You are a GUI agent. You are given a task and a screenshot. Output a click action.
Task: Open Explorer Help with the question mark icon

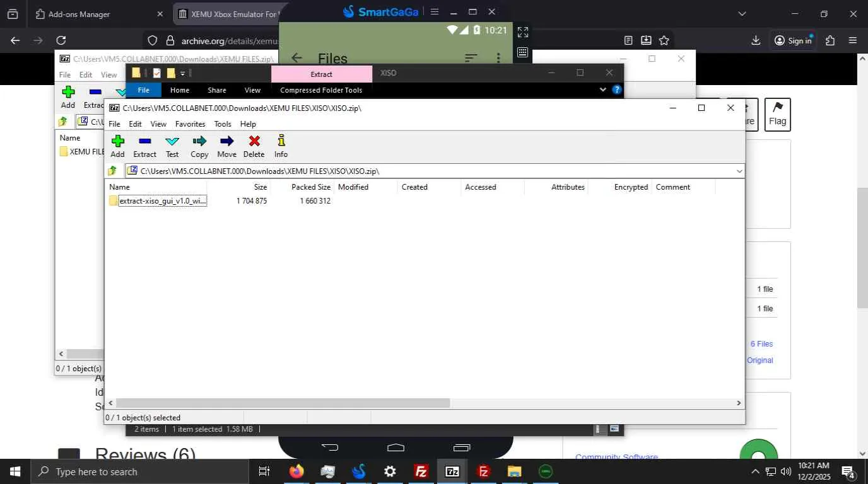[617, 90]
